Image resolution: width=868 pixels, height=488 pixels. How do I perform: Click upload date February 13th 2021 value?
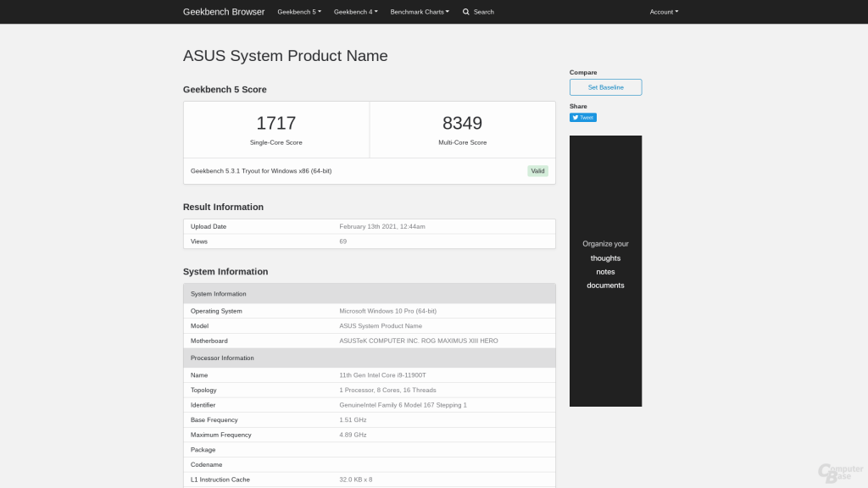point(382,226)
